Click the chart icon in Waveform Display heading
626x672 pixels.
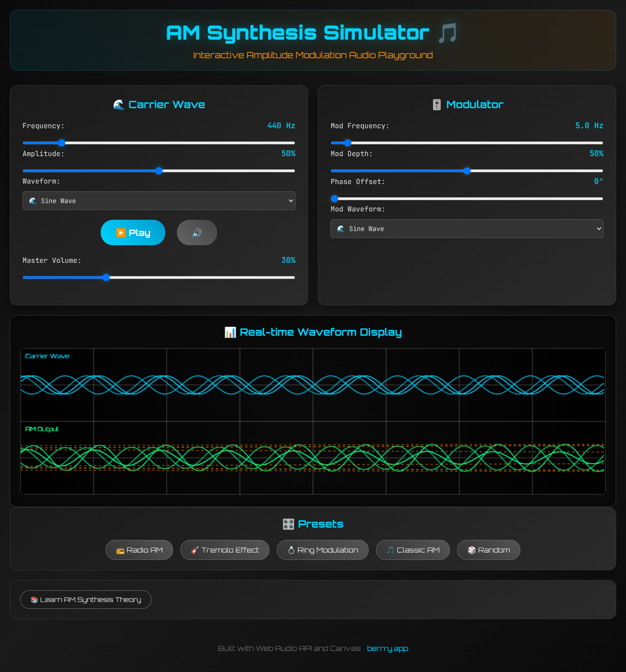tap(230, 332)
